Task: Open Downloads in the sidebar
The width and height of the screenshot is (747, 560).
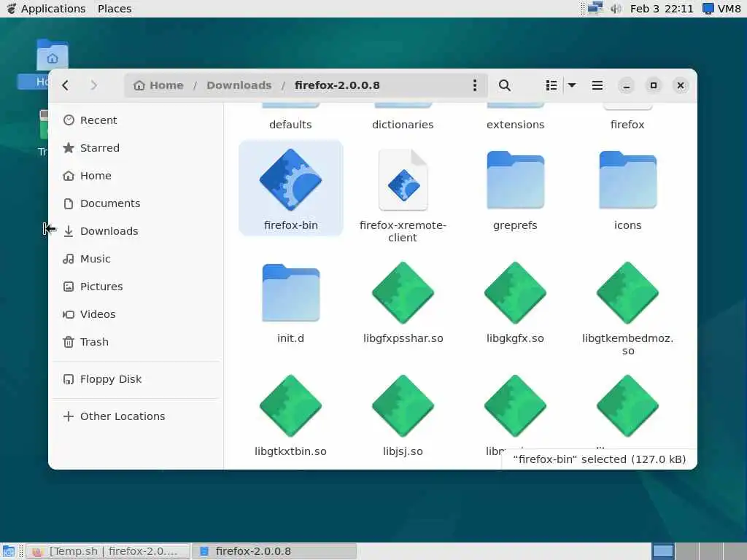Action: [136, 231]
